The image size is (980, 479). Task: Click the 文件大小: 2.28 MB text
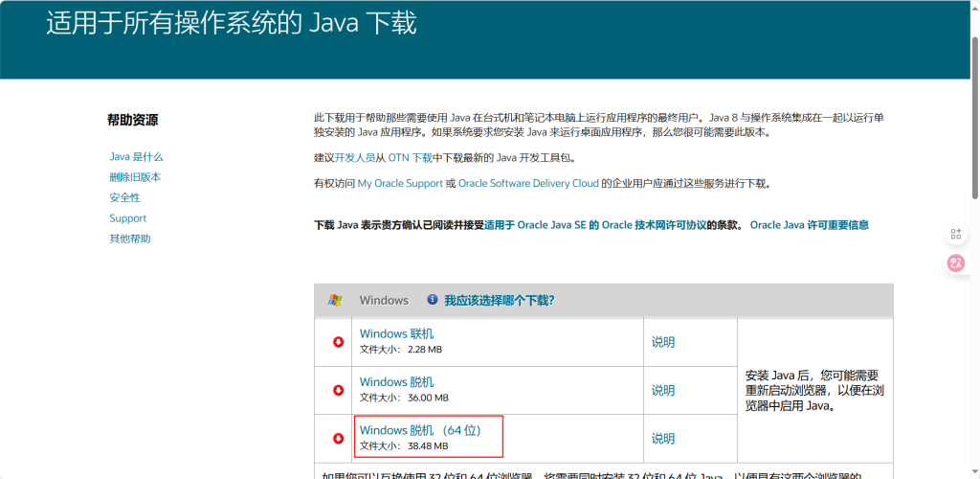401,350
